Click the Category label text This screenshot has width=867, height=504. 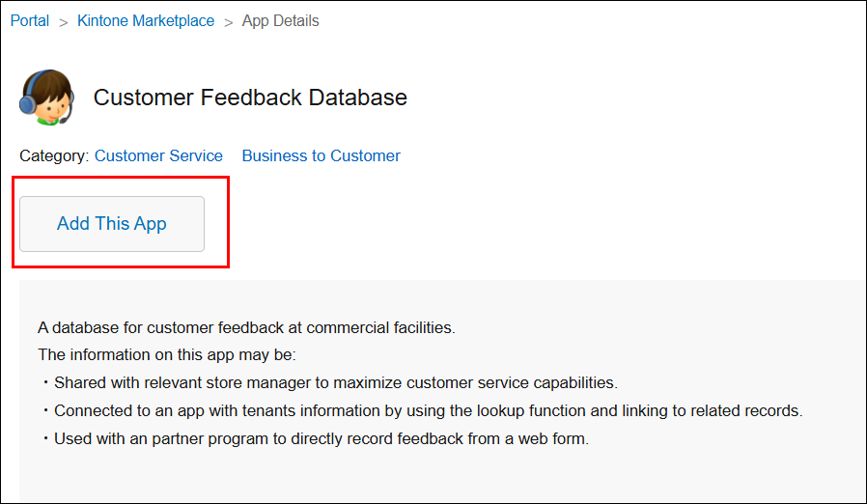(54, 155)
